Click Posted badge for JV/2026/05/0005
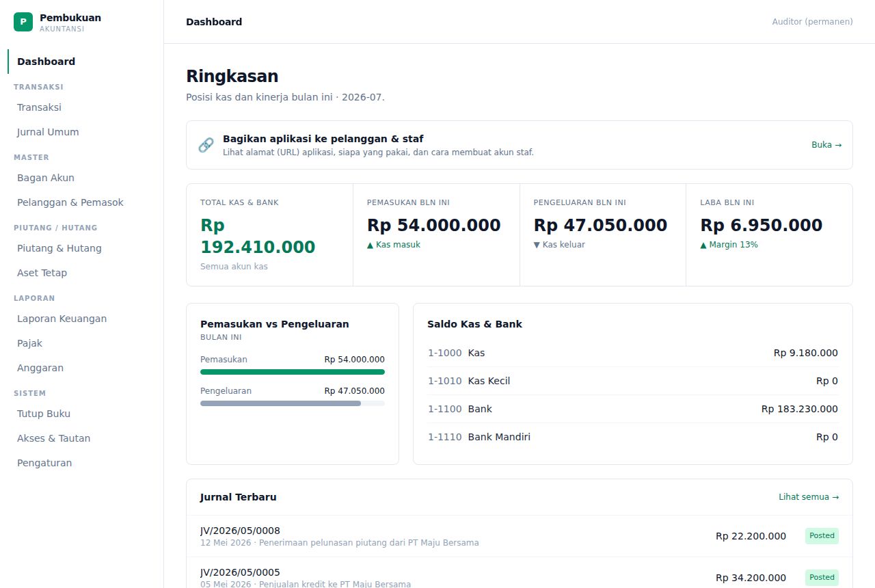 tap(822, 578)
